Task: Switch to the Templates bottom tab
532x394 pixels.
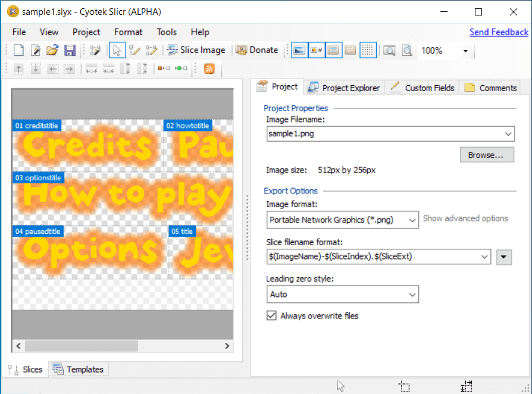Action: 79,370
